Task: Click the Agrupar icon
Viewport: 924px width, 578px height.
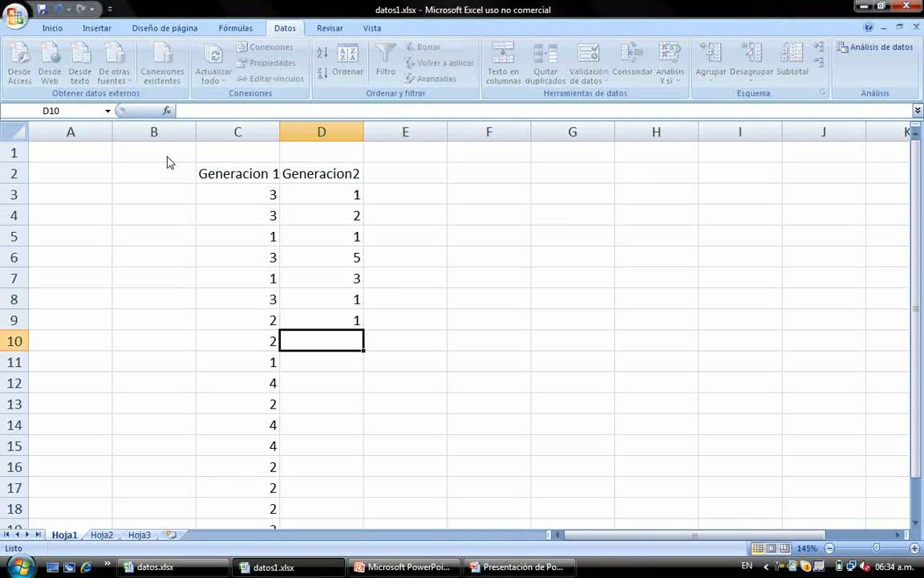Action: [711, 61]
